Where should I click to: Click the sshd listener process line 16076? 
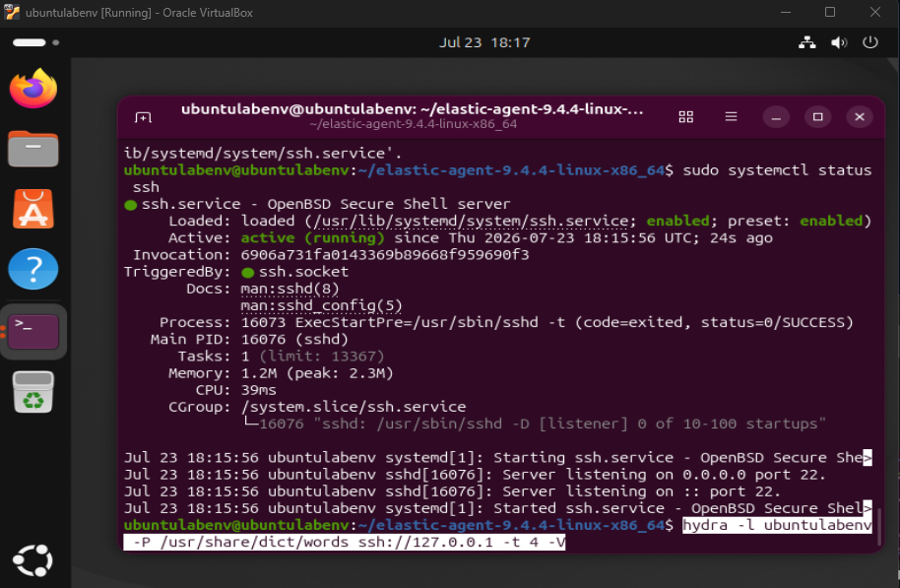pos(534,424)
